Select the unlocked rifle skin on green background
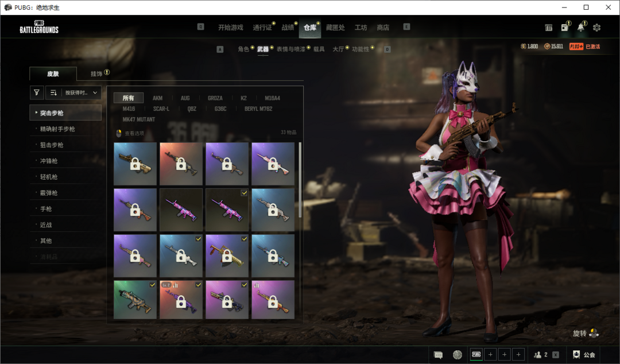 [x=135, y=300]
